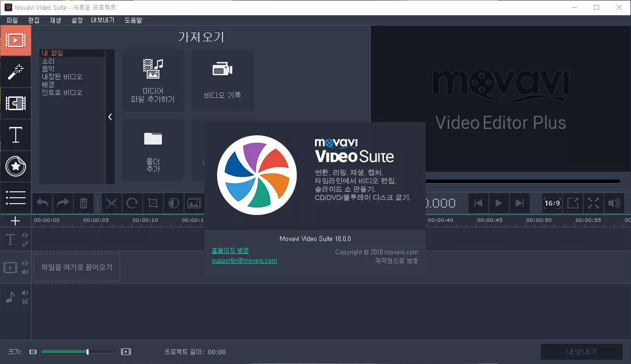Image resolution: width=631 pixels, height=364 pixels.
Task: Open the 도움말 menu
Action: click(133, 20)
